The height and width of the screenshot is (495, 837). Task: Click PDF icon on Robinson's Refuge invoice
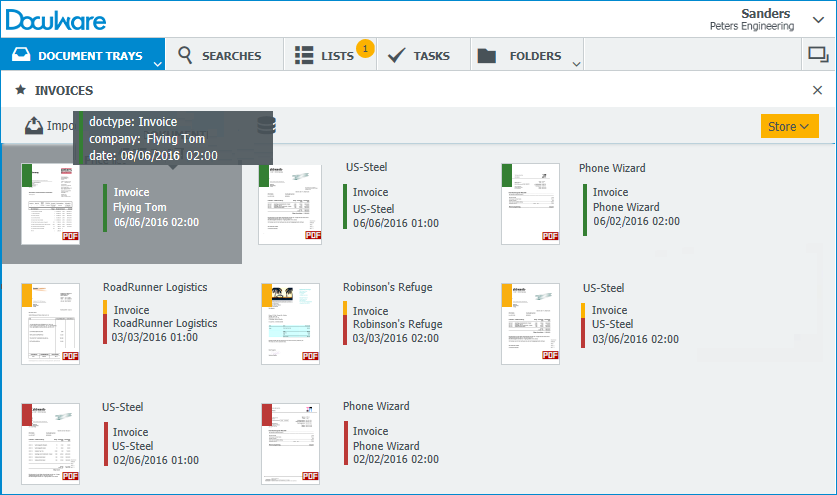tap(311, 355)
